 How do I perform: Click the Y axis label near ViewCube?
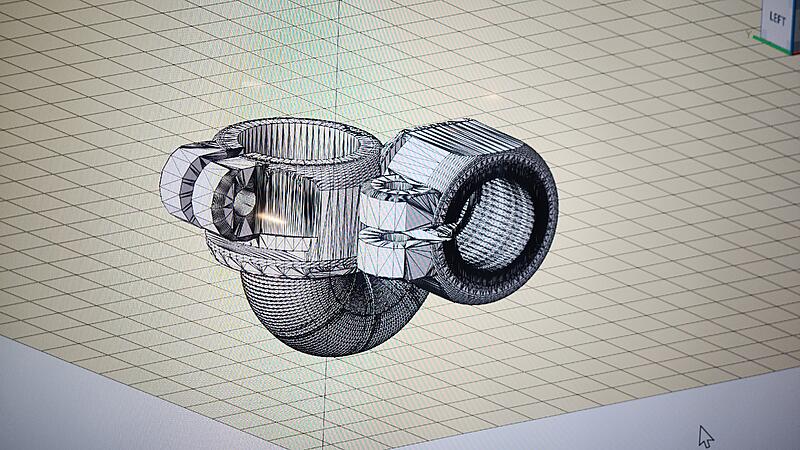[749, 34]
